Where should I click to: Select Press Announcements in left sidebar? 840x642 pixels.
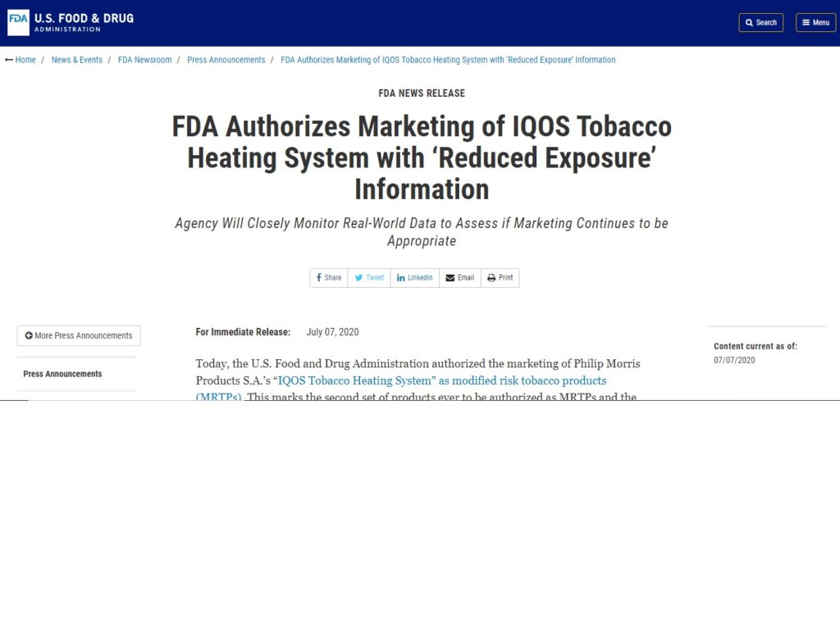pyautogui.click(x=62, y=374)
